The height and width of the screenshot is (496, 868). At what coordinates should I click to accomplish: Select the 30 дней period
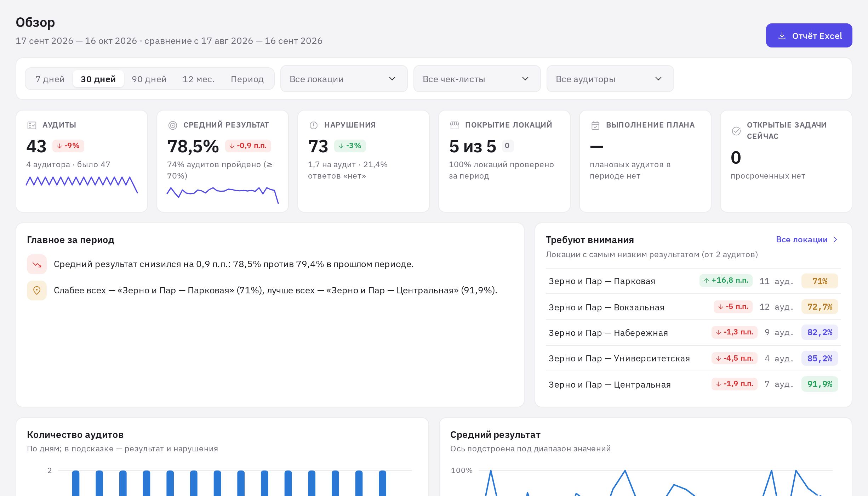(x=98, y=79)
